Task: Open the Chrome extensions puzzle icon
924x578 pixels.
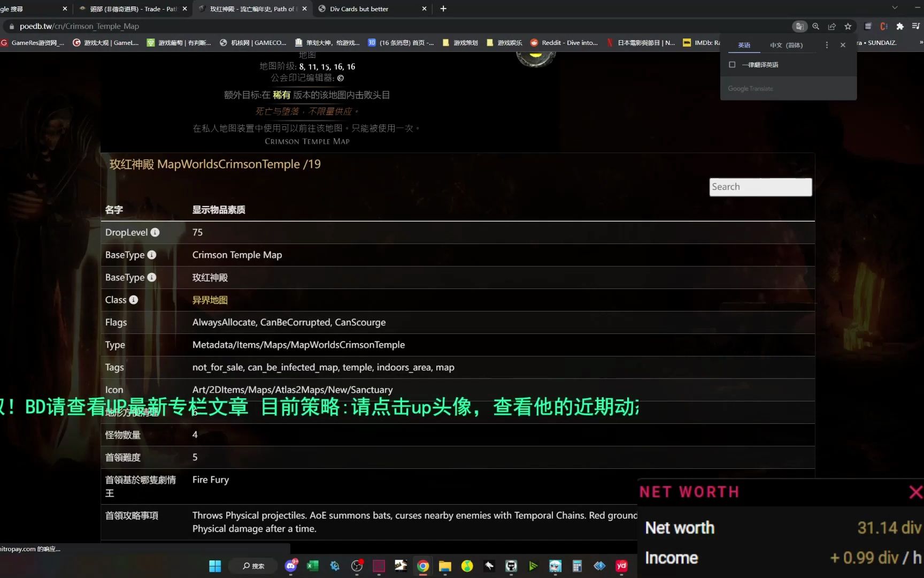Action: point(900,26)
